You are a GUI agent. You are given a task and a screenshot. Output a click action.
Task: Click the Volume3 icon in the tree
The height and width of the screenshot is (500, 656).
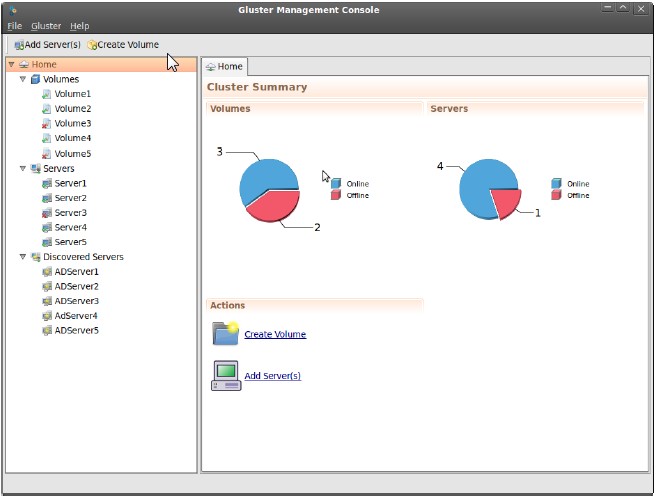(46, 124)
